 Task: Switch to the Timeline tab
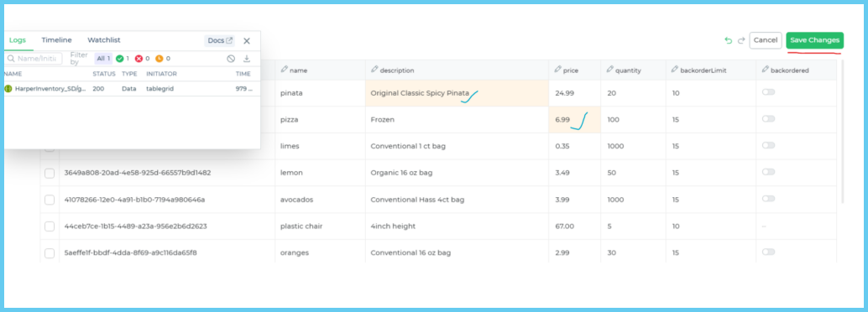[x=56, y=40]
